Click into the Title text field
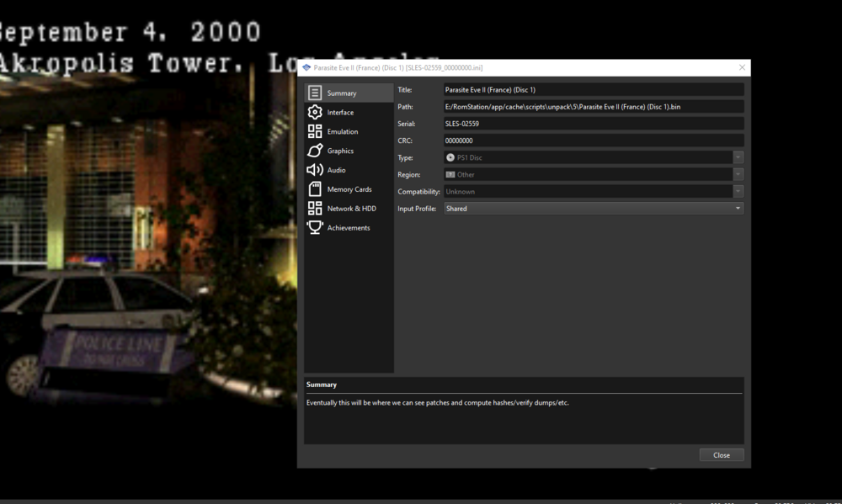The width and height of the screenshot is (842, 504). [x=593, y=89]
